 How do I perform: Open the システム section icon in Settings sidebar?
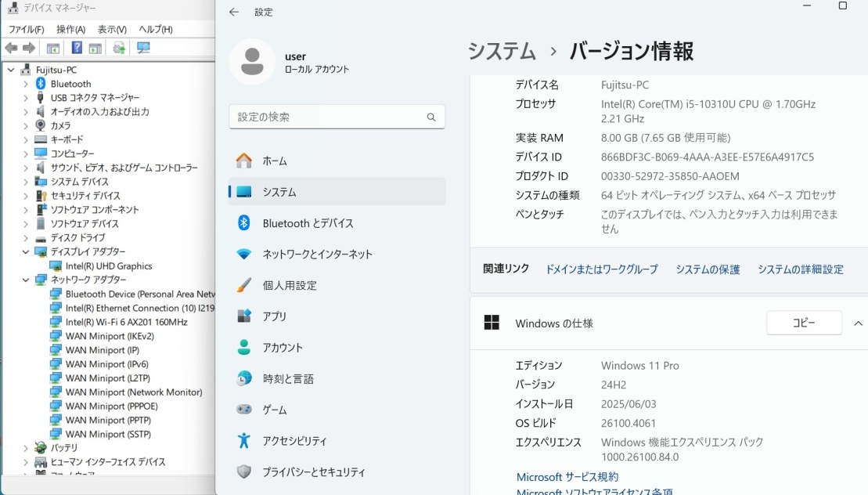243,191
